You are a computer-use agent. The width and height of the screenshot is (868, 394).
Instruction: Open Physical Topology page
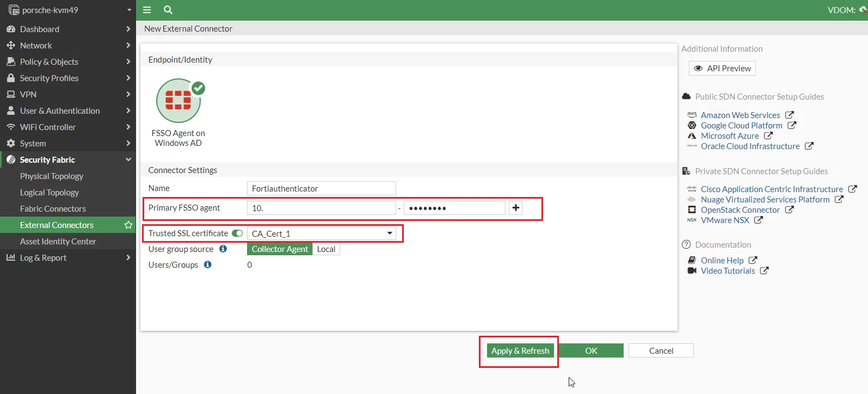[52, 176]
